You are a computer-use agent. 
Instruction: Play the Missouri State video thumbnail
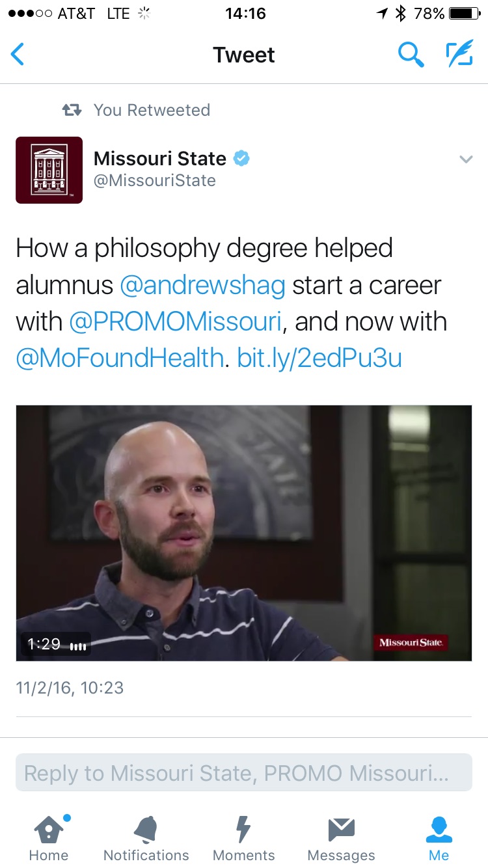[244, 533]
